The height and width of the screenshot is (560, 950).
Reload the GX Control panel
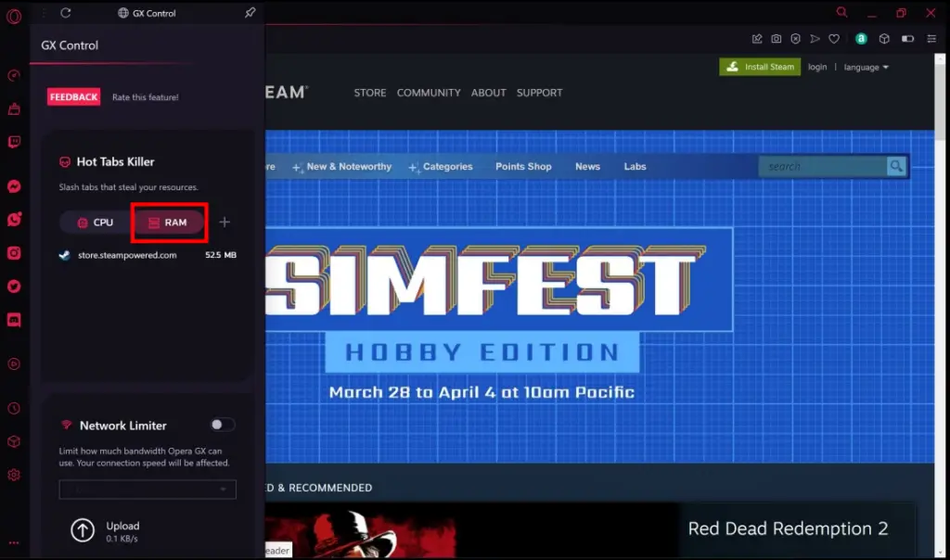(x=66, y=13)
